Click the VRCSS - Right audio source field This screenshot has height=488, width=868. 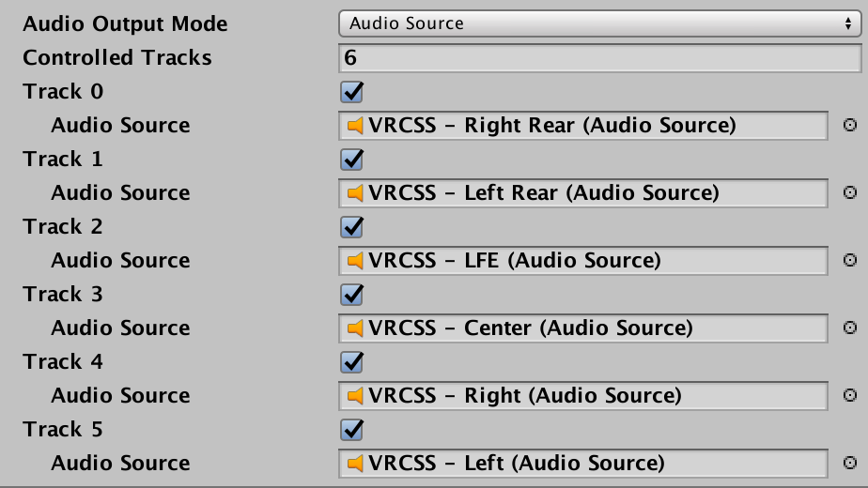pyautogui.click(x=583, y=396)
